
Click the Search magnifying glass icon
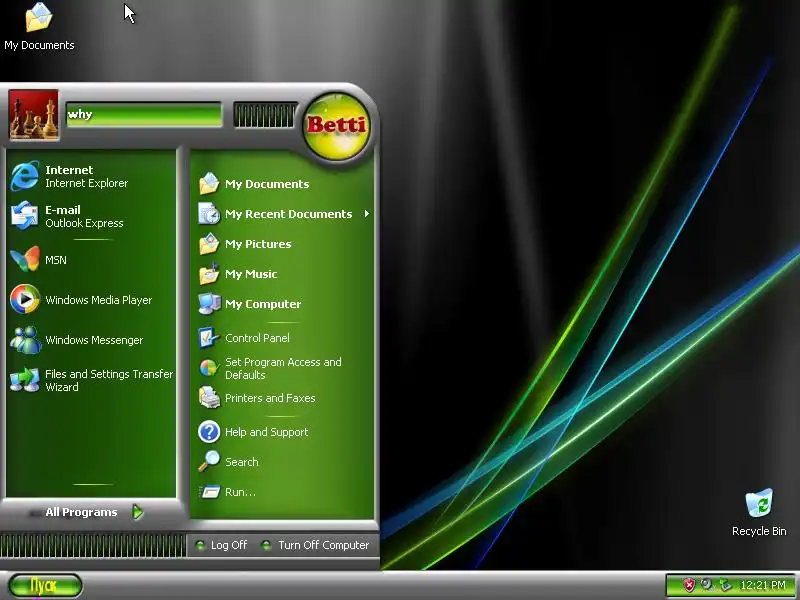(209, 461)
